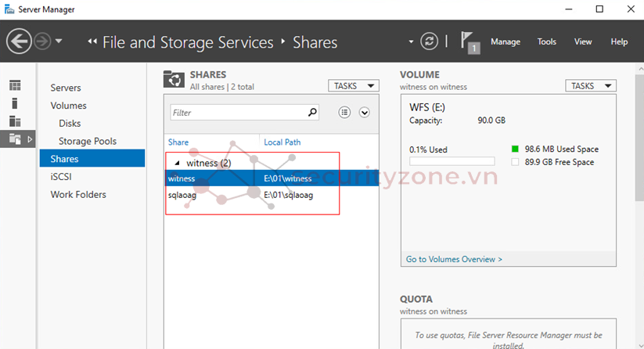Viewport: 644px width, 349px height.
Task: Select Storage Pools in the navigation
Action: (87, 141)
